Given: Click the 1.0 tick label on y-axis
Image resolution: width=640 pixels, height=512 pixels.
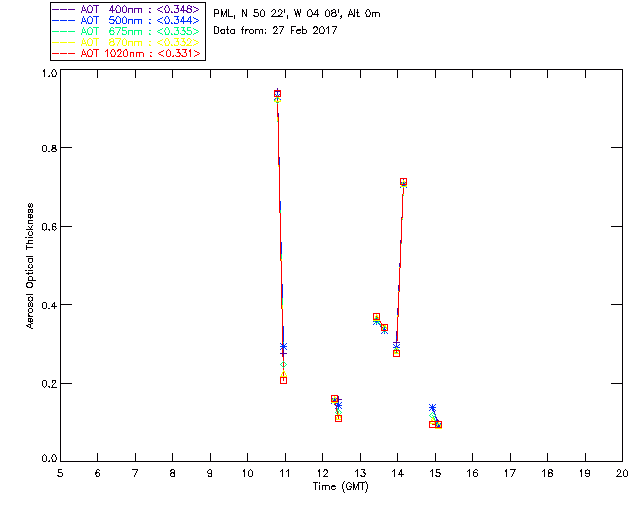Looking at the screenshot, I should [49, 73].
